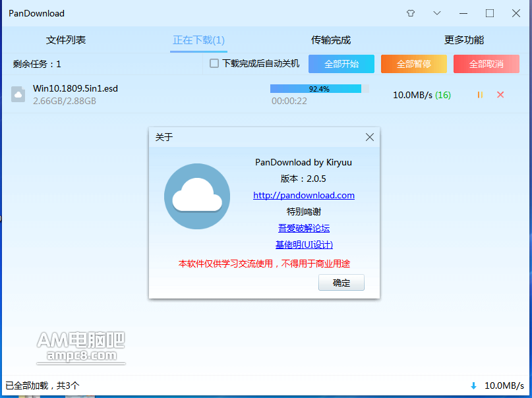Select the 正在下载(1) tab
Viewport: 532px width, 398px height.
click(199, 40)
